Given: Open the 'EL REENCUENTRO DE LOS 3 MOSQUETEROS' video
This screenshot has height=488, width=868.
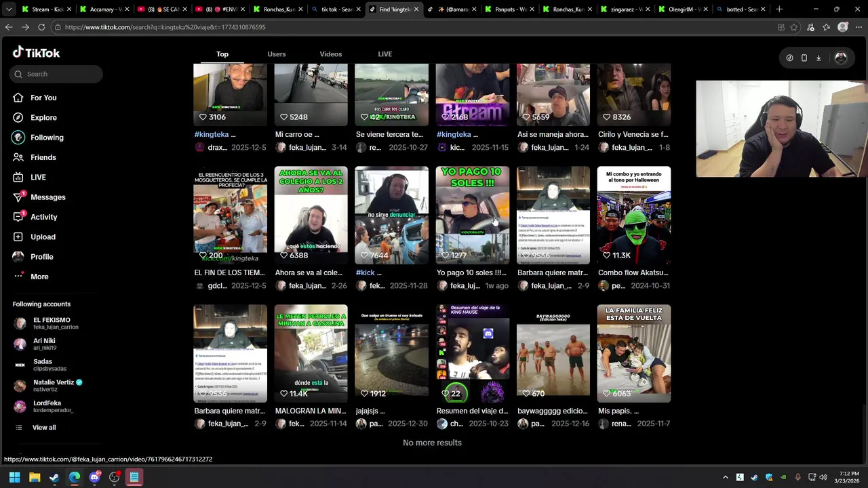Looking at the screenshot, I should pos(230,215).
